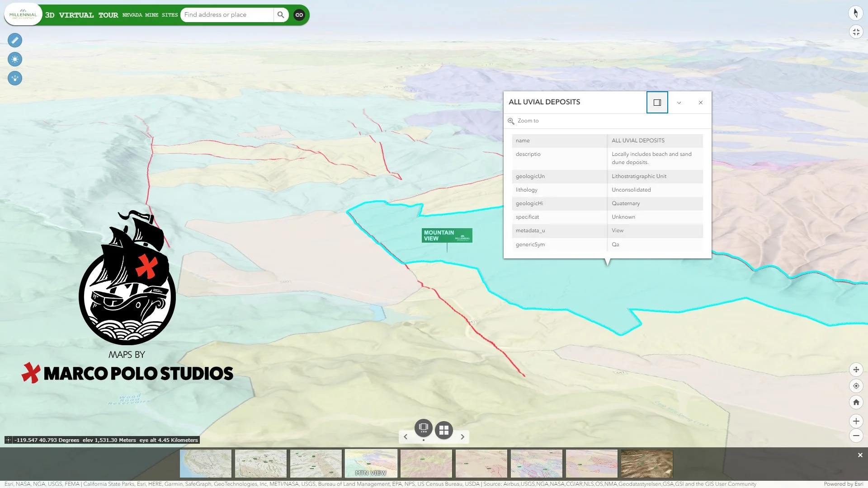868x488 pixels.
Task: Click Zoom to in popup
Action: pyautogui.click(x=524, y=121)
